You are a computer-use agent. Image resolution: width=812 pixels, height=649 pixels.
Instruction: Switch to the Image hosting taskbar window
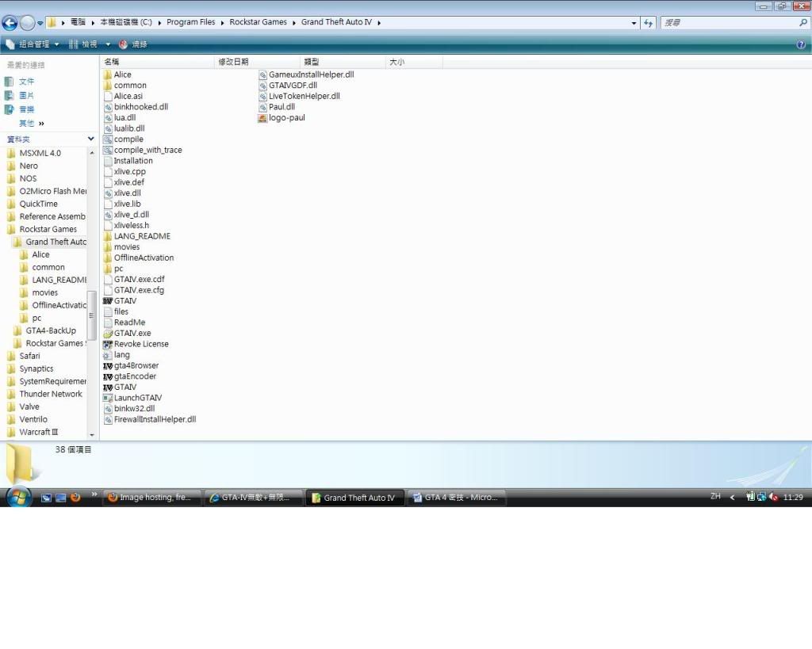pos(151,498)
